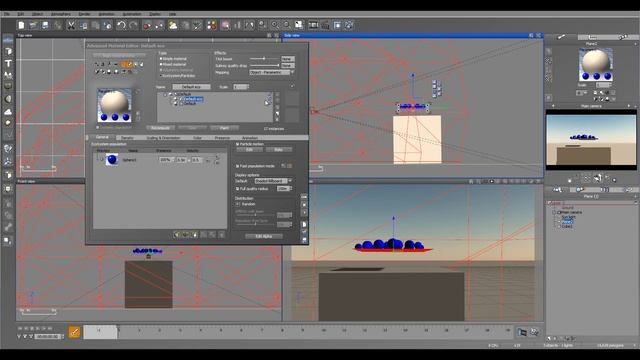Screen dimensions: 640x360
Task: Open the Default display options dropdown
Action: coord(273,181)
